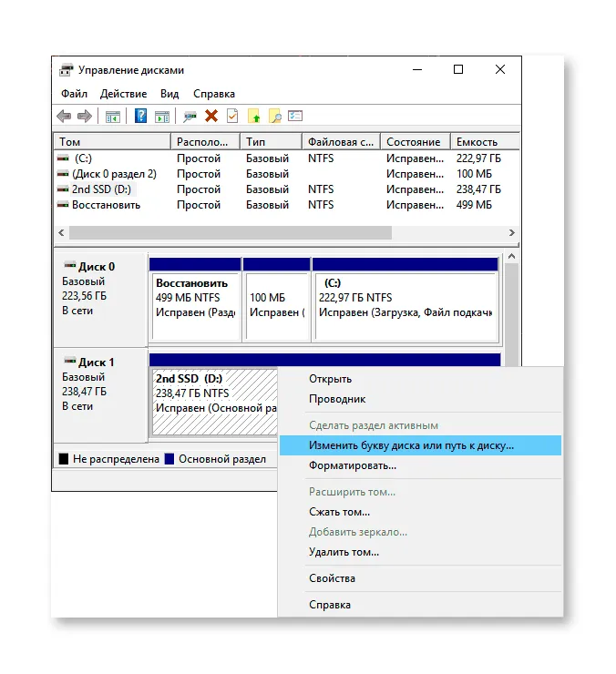
Task: Click the 238,47 ГБ capacity cell in list
Action: point(478,189)
